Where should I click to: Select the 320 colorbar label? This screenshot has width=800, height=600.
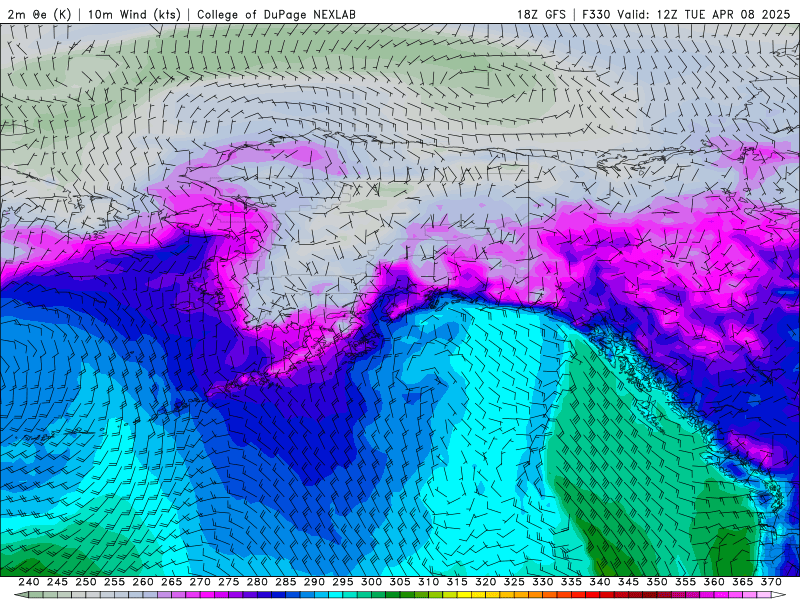tap(486, 582)
